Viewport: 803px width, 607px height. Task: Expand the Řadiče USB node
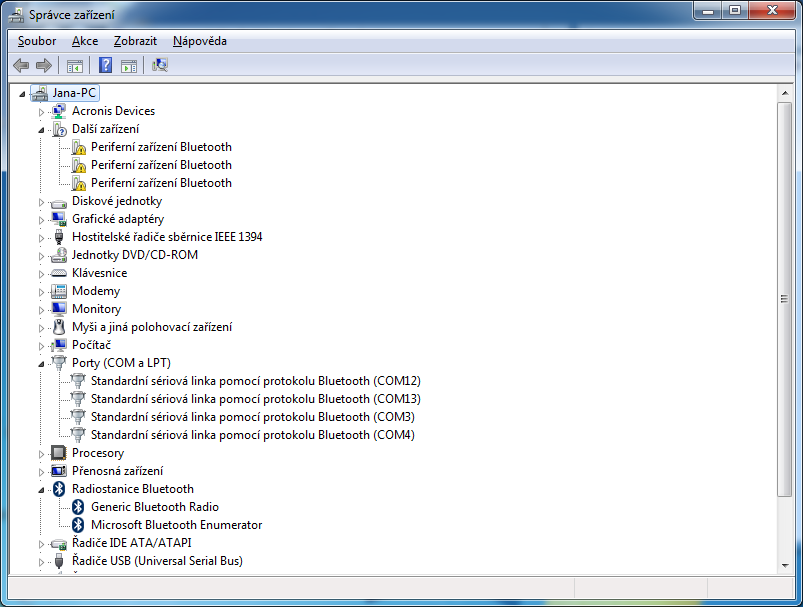(x=41, y=562)
